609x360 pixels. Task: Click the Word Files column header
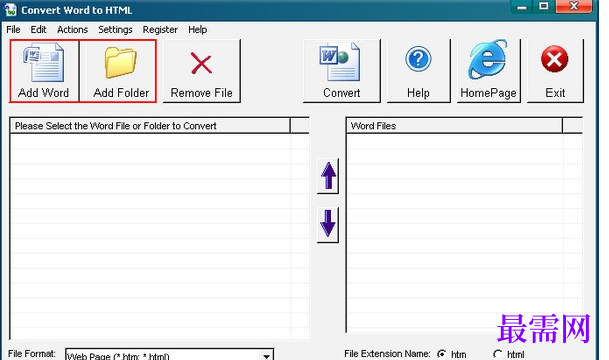[454, 126]
